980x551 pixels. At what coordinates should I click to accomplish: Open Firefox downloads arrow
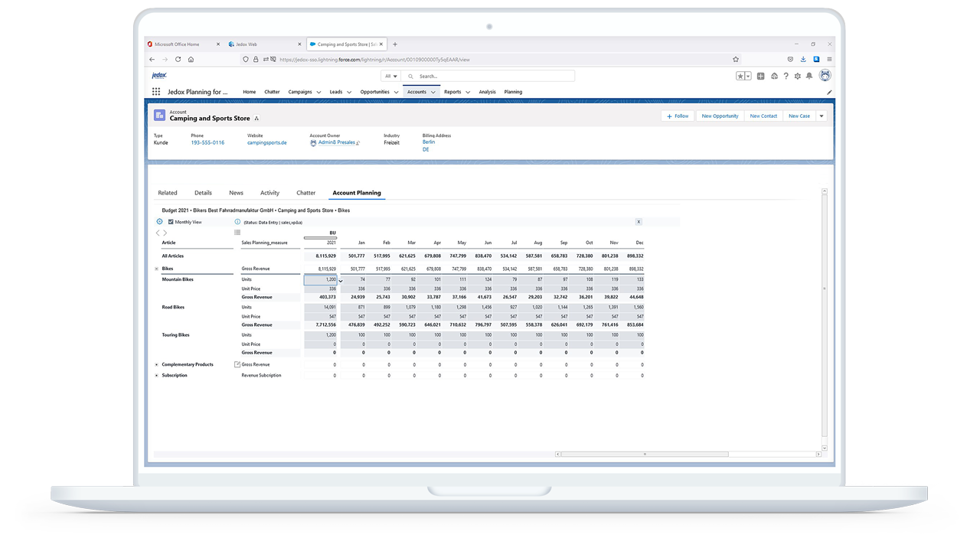(x=803, y=59)
